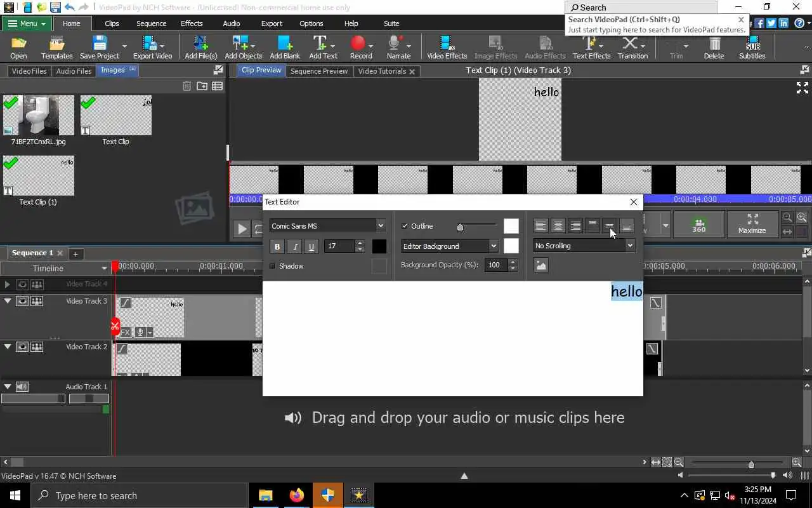
Task: Collapse Video Track 2
Action: coord(8,347)
